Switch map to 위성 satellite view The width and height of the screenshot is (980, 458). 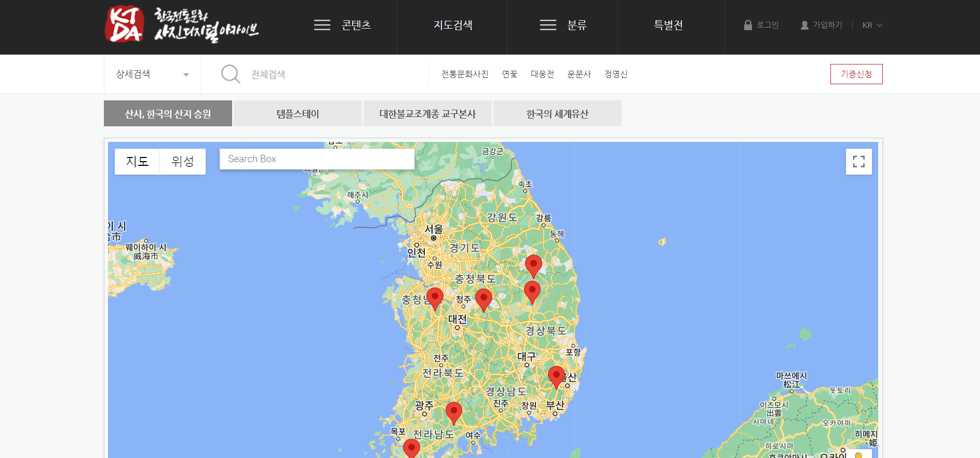182,162
